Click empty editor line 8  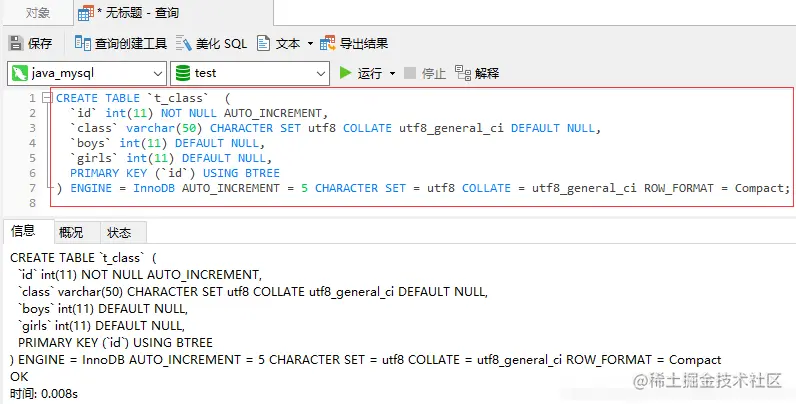[421, 203]
